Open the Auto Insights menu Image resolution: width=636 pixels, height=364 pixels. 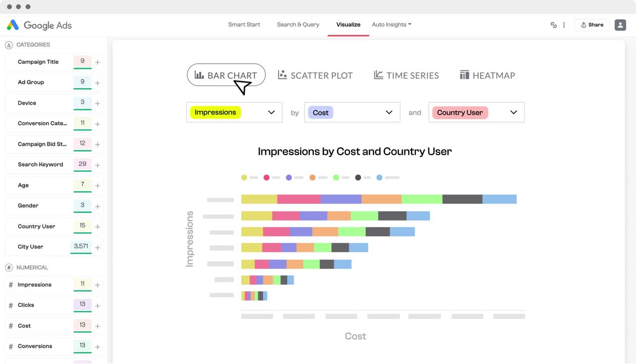pyautogui.click(x=391, y=24)
